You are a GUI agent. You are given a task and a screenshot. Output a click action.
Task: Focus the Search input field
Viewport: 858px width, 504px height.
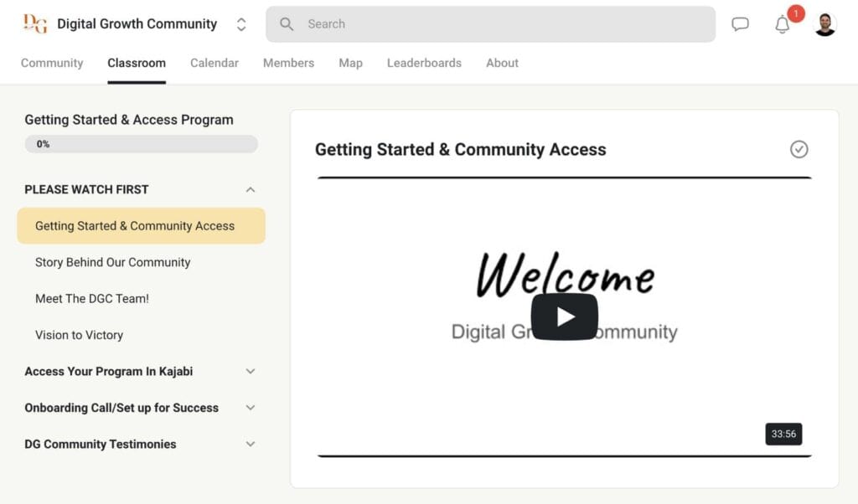[x=490, y=24]
